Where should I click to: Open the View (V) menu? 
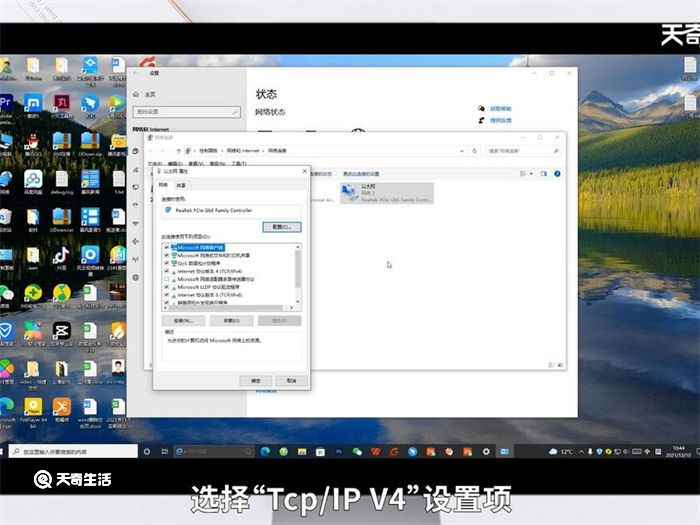tap(196, 164)
